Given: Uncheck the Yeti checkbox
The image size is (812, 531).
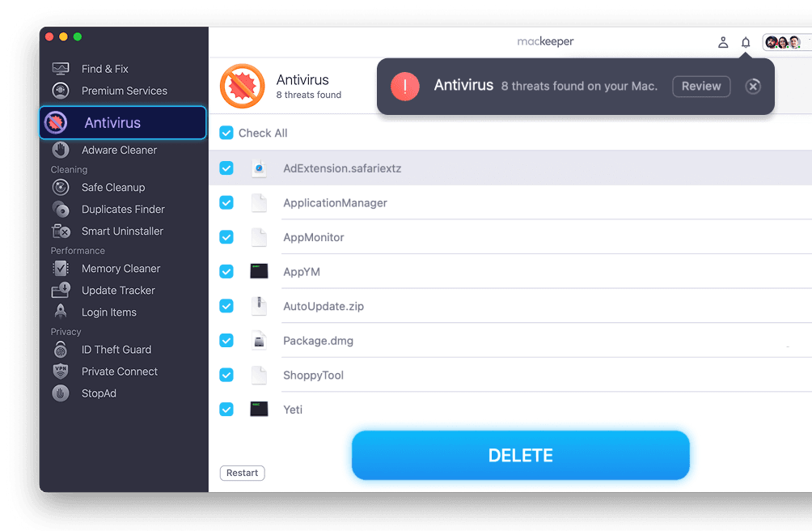Looking at the screenshot, I should 226,410.
